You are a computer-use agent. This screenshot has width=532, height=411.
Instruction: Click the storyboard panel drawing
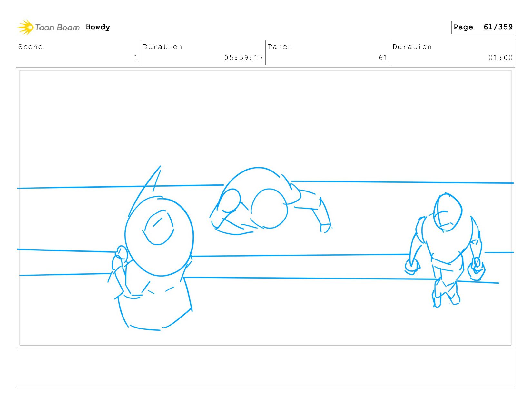(x=265, y=208)
